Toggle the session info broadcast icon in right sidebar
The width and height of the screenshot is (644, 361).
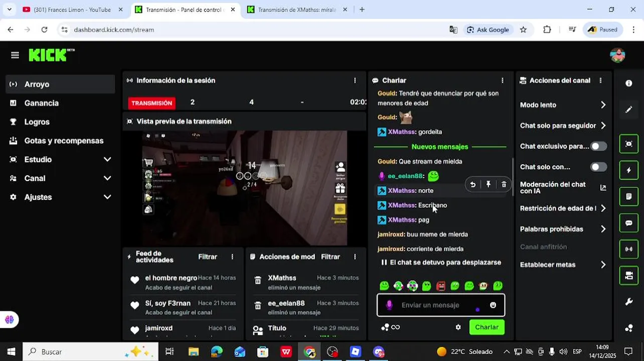point(629,249)
